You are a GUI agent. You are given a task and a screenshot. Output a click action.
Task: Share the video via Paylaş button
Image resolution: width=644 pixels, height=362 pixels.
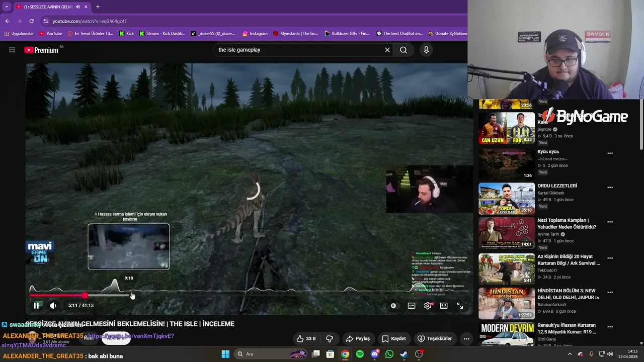pos(358,338)
